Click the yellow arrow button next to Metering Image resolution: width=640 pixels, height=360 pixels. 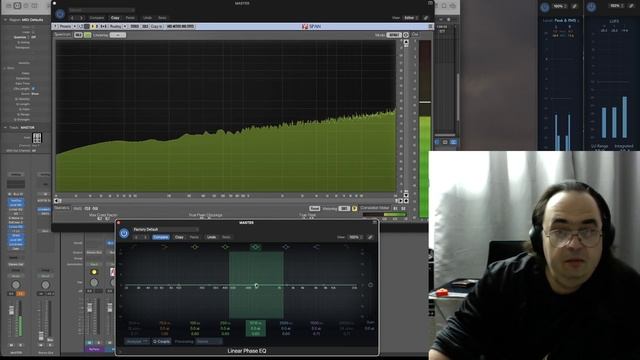[x=354, y=209]
